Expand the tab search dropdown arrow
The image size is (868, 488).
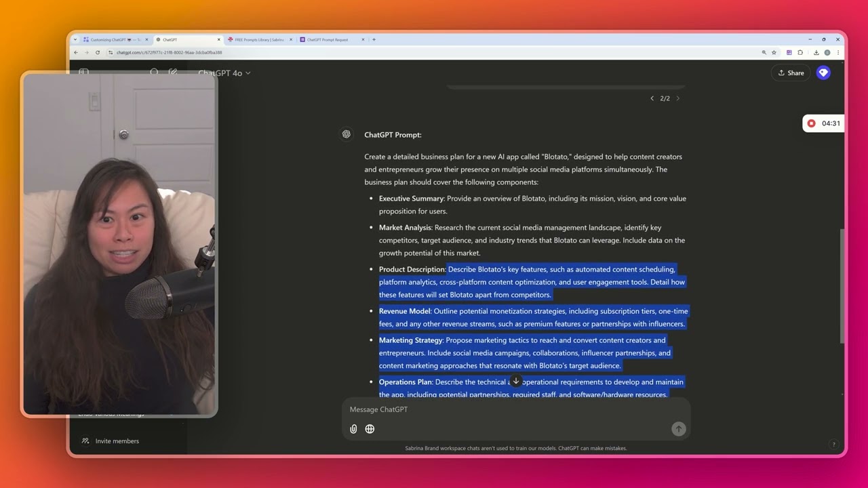[75, 39]
